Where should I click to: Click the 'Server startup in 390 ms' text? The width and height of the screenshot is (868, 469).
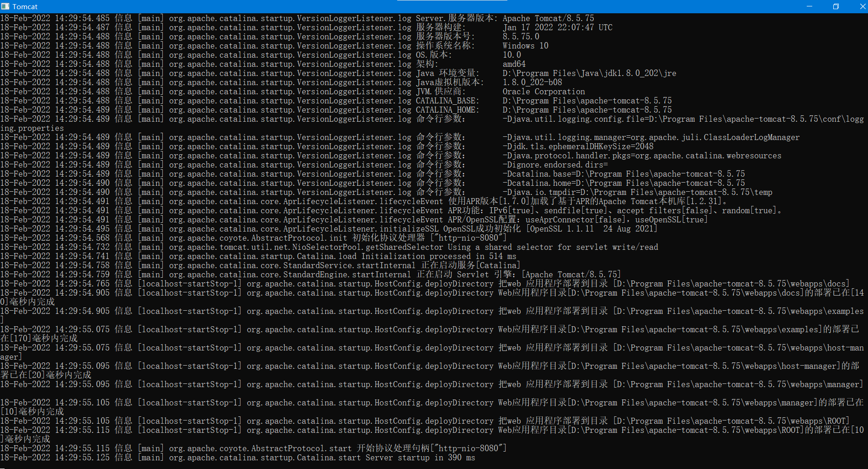421,458
